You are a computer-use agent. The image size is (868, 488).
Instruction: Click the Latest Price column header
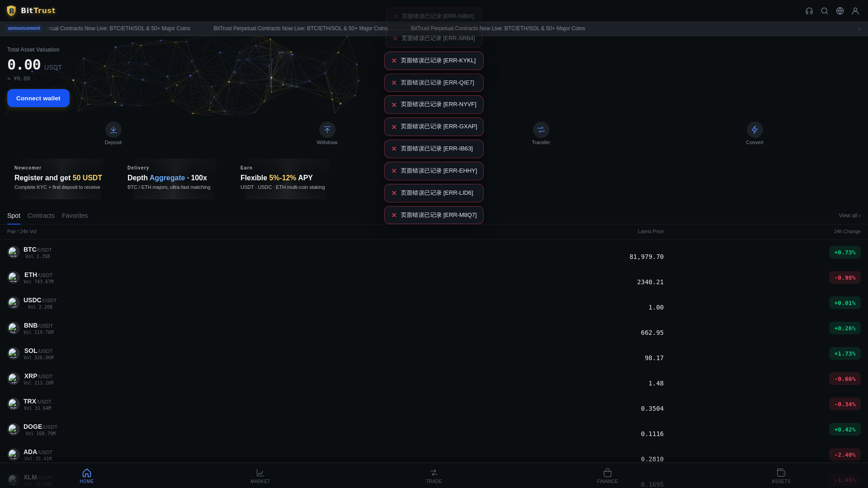651,231
